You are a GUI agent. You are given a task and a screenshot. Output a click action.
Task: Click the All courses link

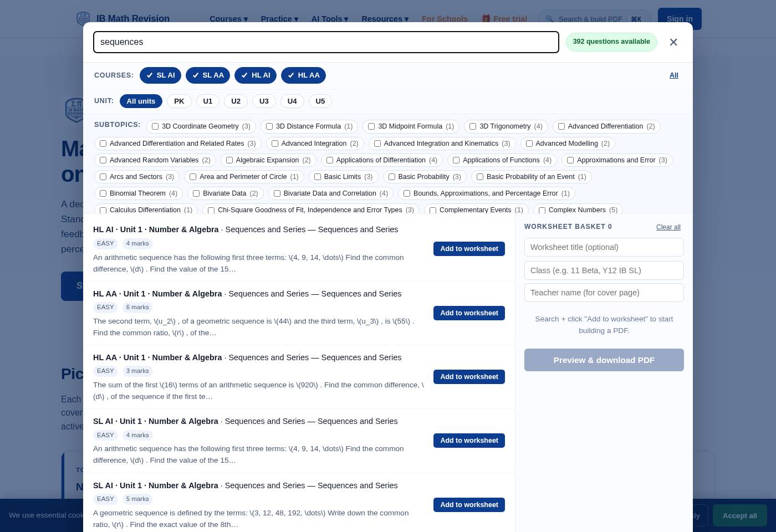674,75
